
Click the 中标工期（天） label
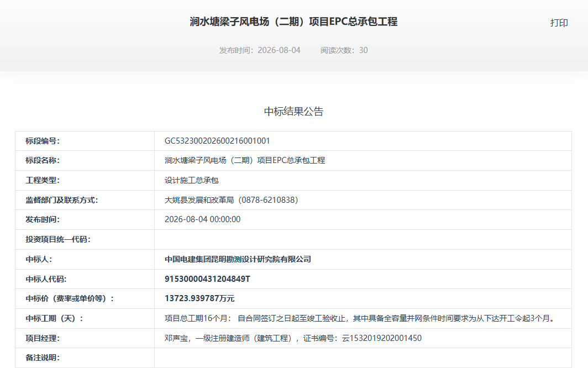click(x=54, y=318)
